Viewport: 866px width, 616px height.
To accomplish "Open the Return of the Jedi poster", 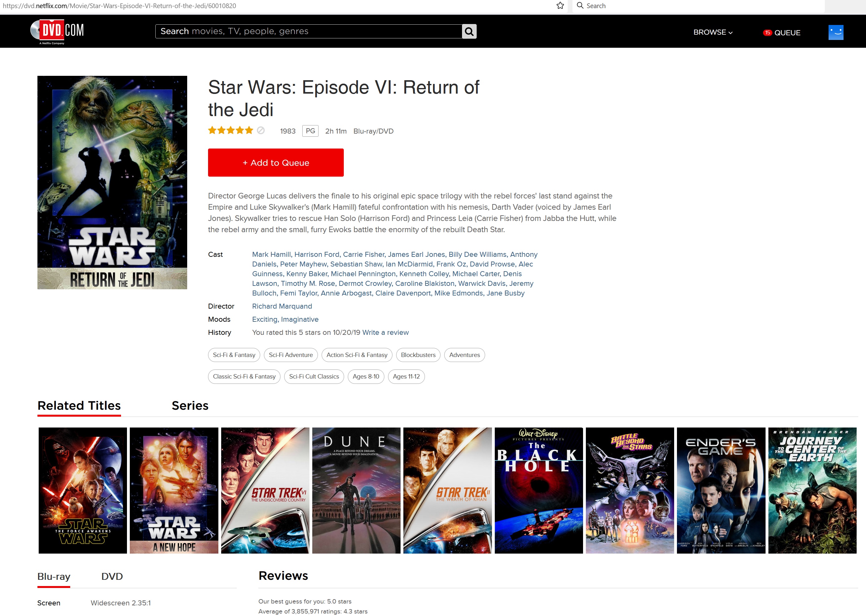I will (x=112, y=183).
